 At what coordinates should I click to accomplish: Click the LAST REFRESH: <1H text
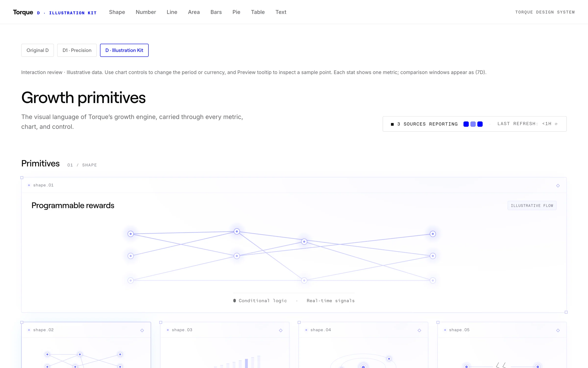(x=524, y=124)
